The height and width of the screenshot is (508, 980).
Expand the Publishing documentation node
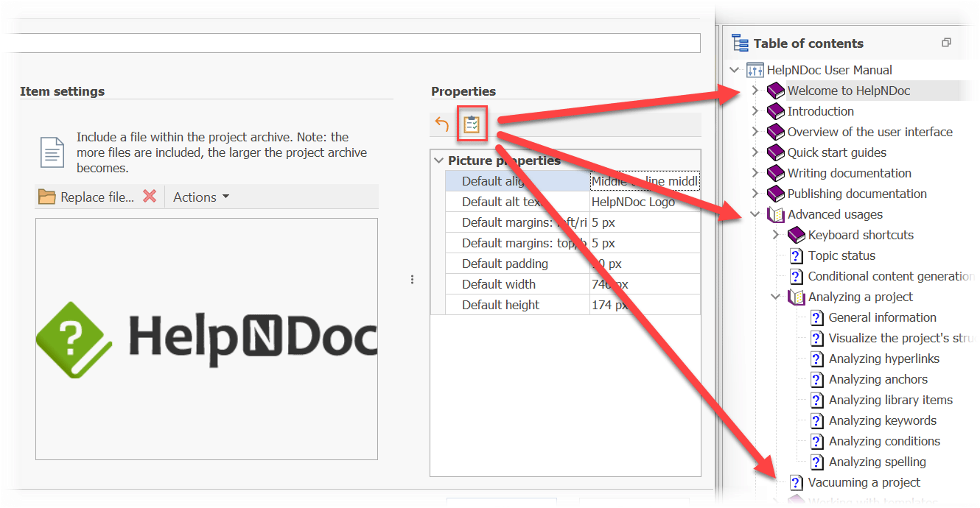click(x=755, y=194)
